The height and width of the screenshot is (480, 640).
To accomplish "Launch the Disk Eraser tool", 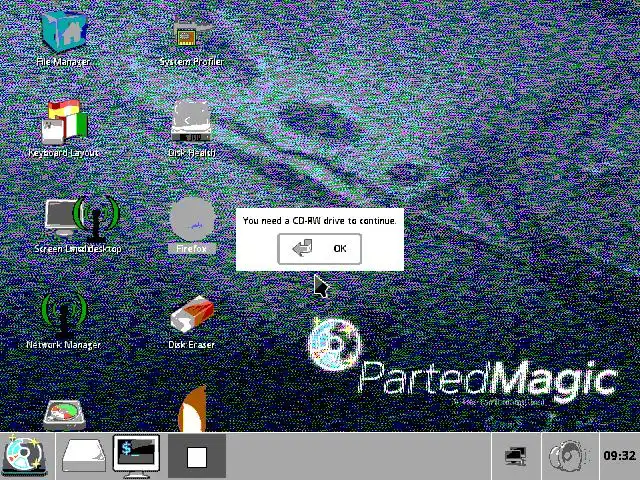I will coord(192,314).
